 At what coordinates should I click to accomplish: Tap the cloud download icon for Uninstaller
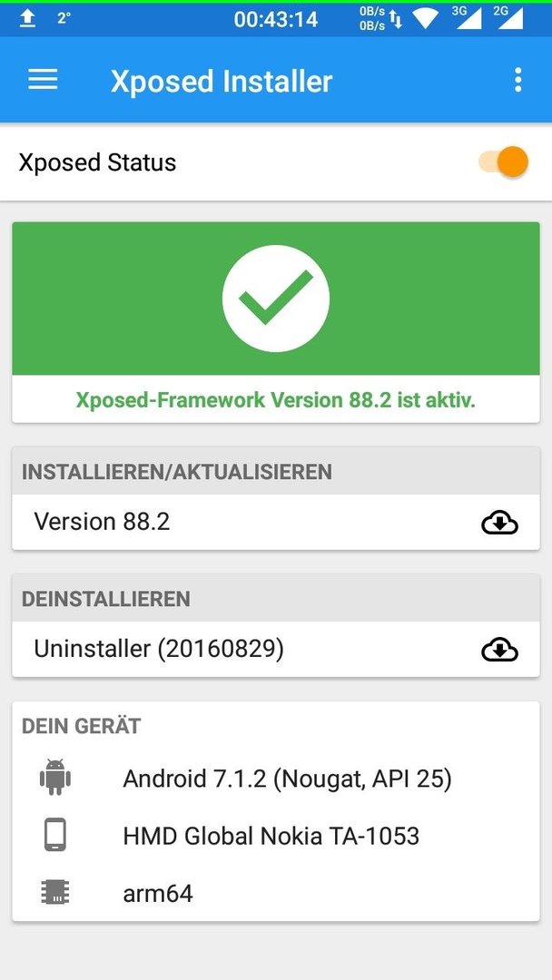499,650
